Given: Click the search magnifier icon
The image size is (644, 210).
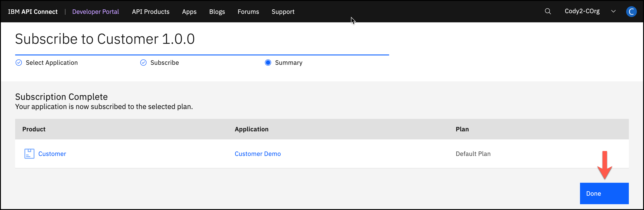Looking at the screenshot, I should 548,12.
